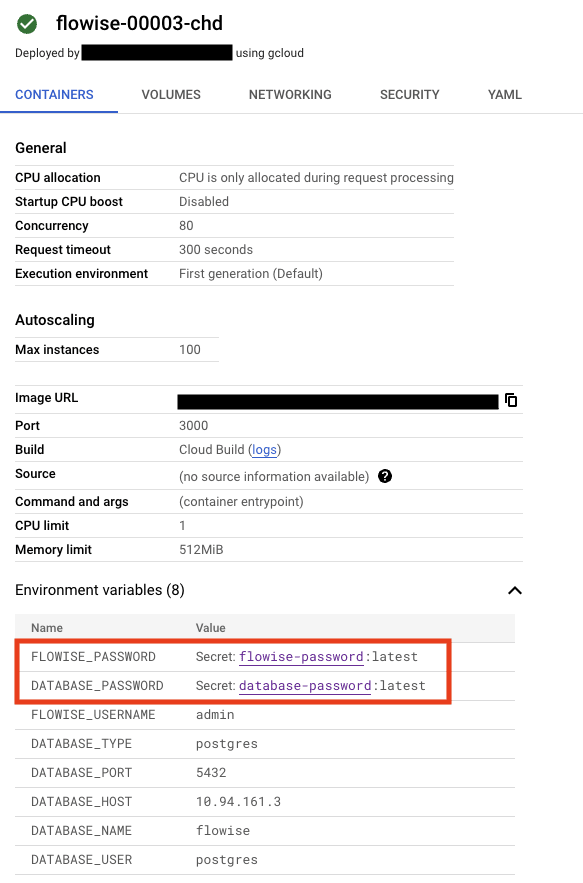The height and width of the screenshot is (883, 583).
Task: Click the using gcloud deployment text
Action: click(x=270, y=53)
